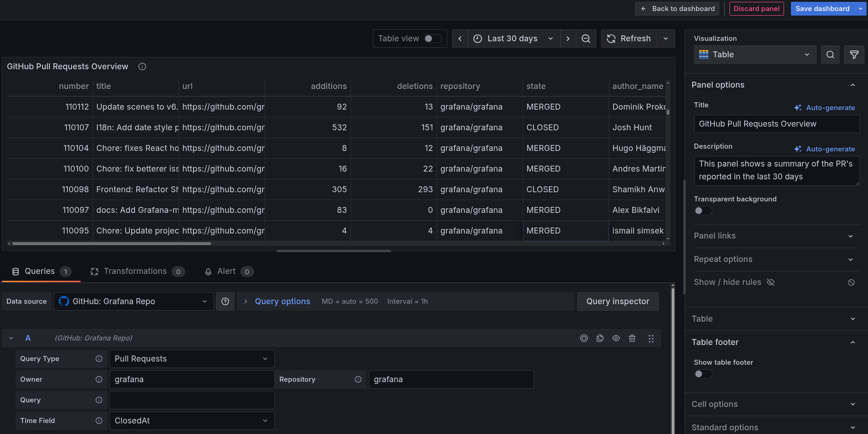Screen dimensions: 868x434
Task: Open the Last 30 days time picker
Action: click(511, 39)
